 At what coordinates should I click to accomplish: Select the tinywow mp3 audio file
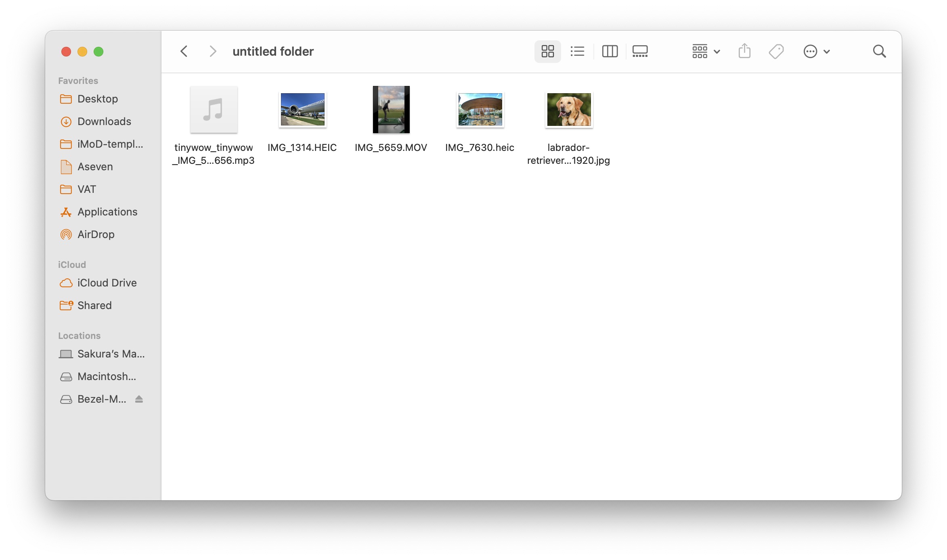tap(214, 109)
